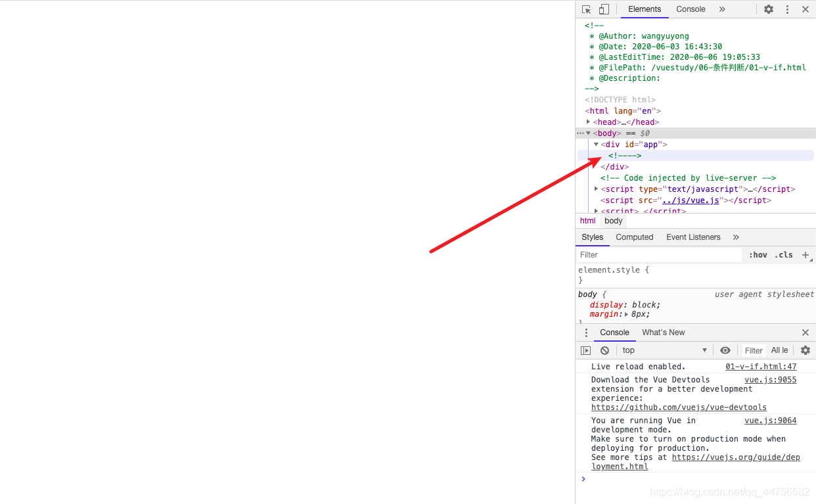The image size is (816, 504).
Task: Toggle the device toolbar icon
Action: (x=604, y=9)
